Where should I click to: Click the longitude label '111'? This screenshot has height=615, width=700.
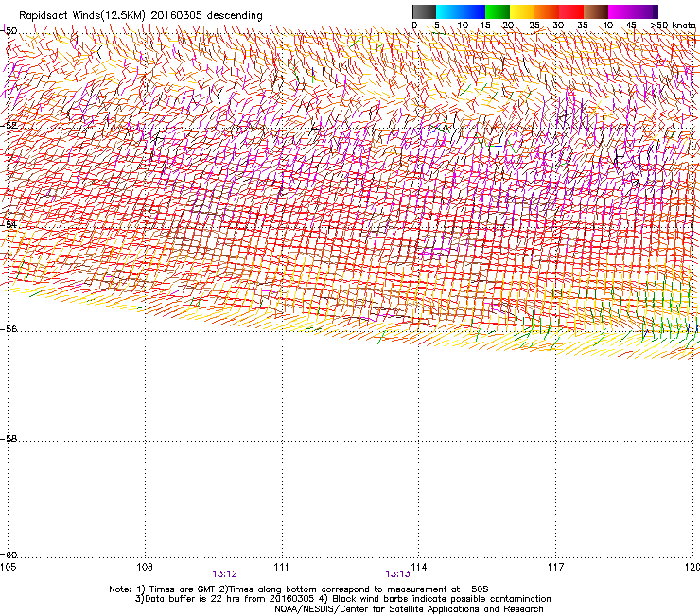coord(281,567)
